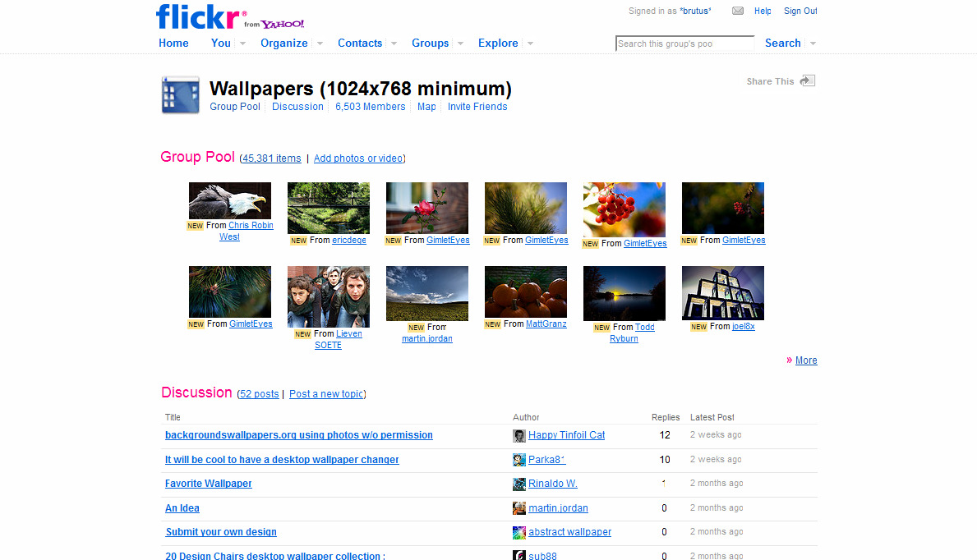
Task: Click Post a new topic
Action: (326, 393)
